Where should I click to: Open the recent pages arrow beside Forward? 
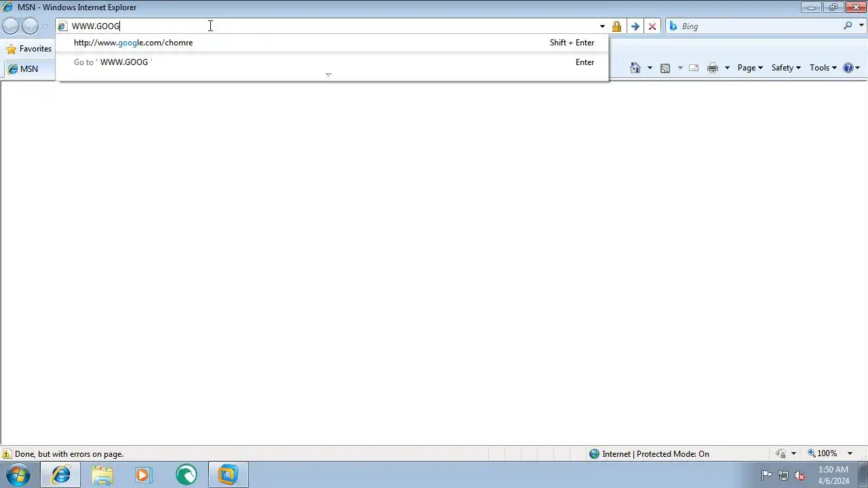click(x=45, y=26)
